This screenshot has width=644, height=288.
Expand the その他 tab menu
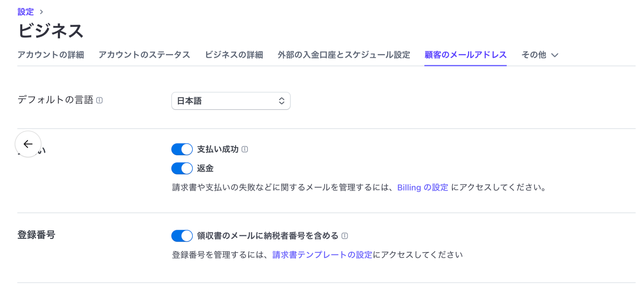(x=540, y=55)
